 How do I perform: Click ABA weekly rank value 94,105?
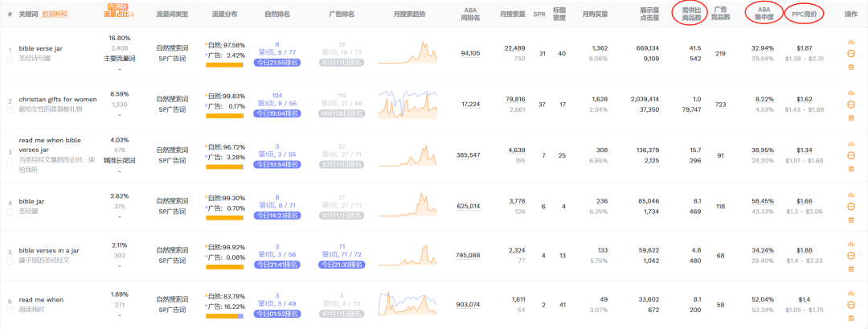point(470,54)
